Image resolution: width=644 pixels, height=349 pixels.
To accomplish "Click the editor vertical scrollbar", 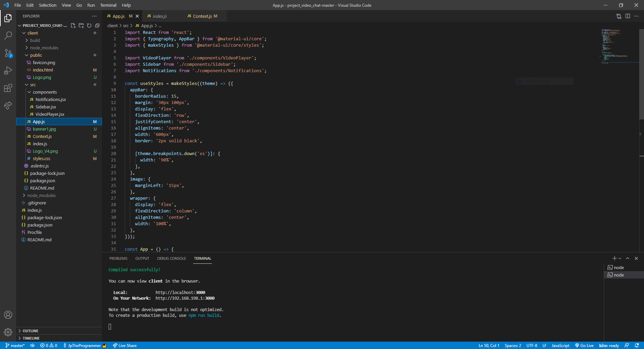I will (641, 74).
